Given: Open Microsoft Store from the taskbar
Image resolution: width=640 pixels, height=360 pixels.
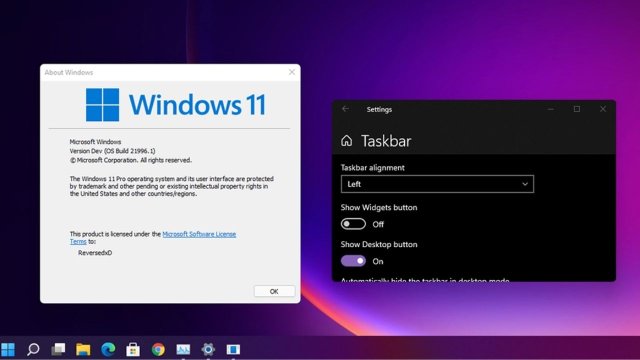Looking at the screenshot, I should click(133, 349).
